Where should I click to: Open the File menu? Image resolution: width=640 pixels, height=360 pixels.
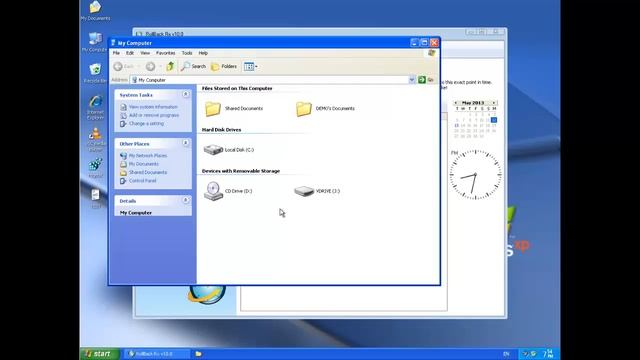[116, 53]
